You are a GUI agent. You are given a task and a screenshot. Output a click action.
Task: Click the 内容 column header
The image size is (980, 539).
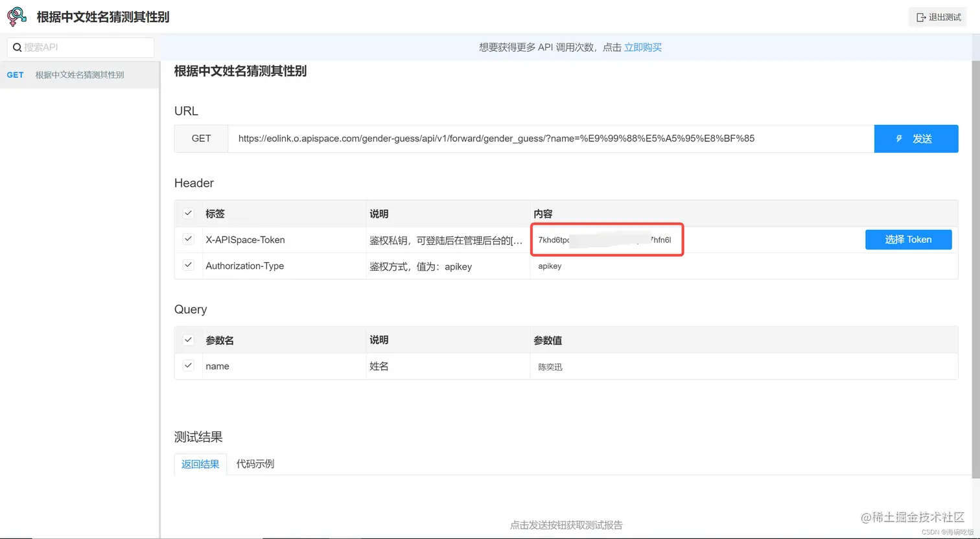(x=543, y=213)
